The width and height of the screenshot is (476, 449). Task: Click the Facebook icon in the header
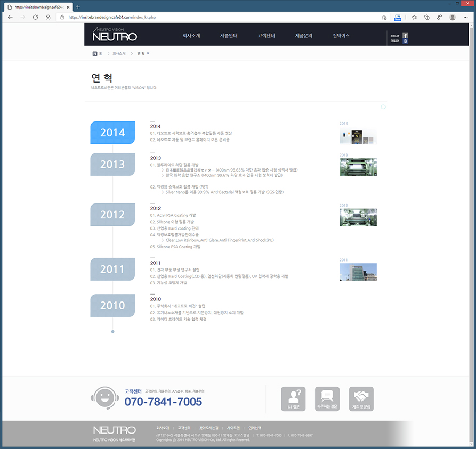[x=405, y=36]
